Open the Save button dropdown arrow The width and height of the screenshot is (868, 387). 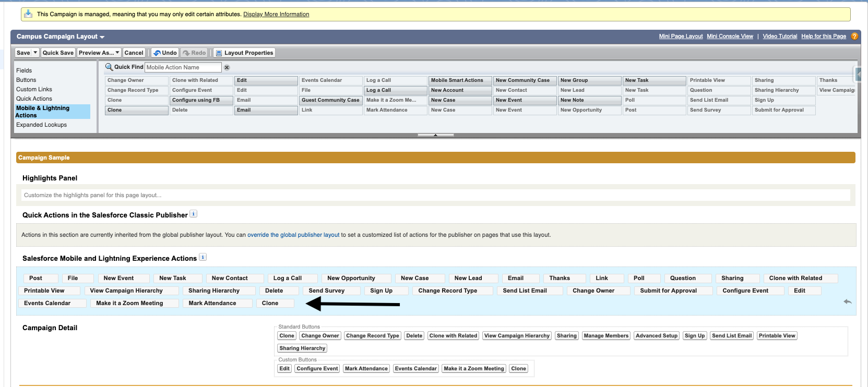tap(35, 53)
